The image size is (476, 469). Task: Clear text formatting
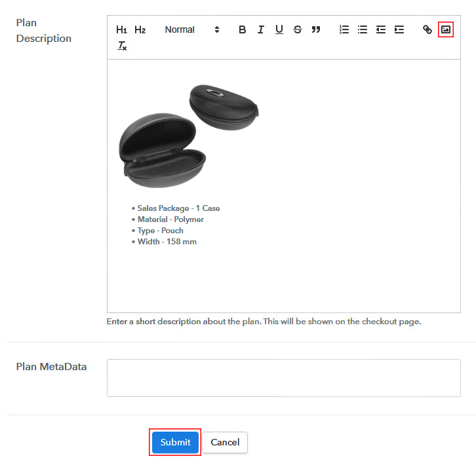coord(122,46)
